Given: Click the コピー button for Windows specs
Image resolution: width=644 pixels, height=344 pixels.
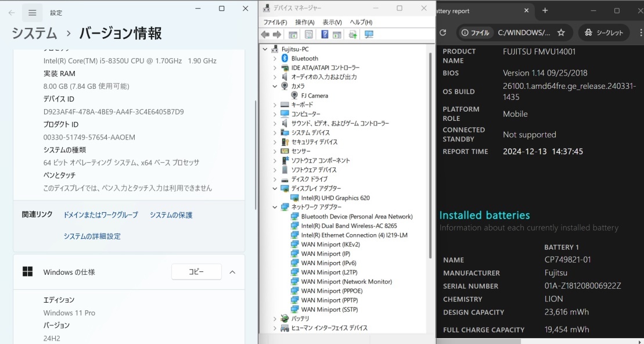Looking at the screenshot, I should coord(196,272).
